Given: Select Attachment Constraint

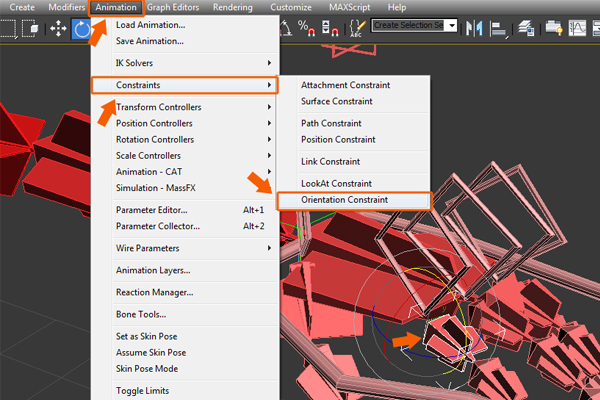Looking at the screenshot, I should click(354, 85).
